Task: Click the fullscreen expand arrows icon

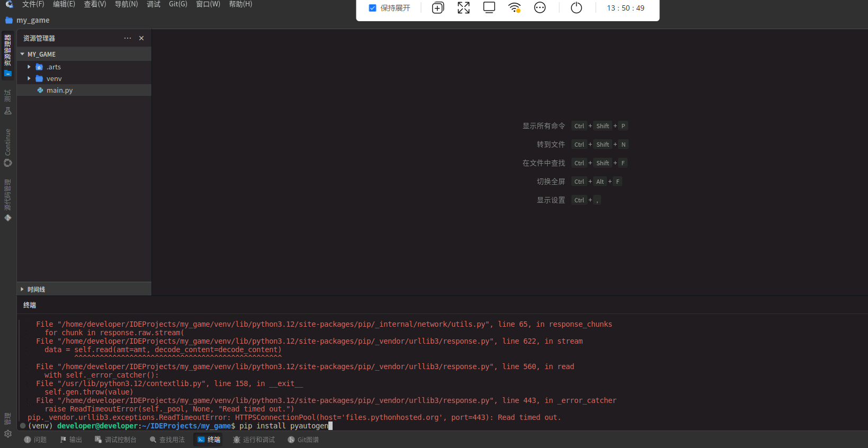Action: [463, 8]
